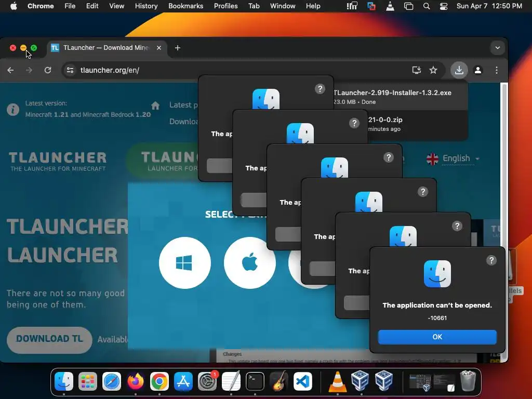Click the Chrome icon in the Dock
Viewport: 532px width, 399px height.
point(159,381)
